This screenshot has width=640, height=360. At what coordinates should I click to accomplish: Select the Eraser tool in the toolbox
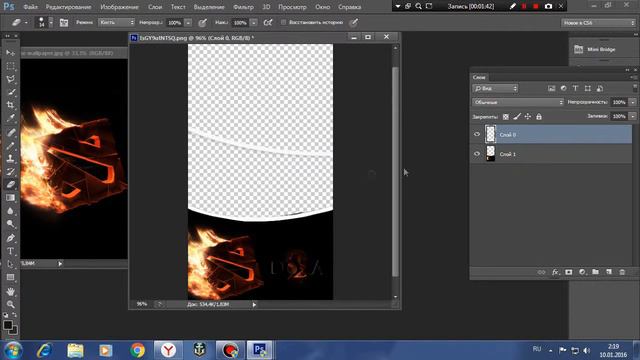click(x=11, y=184)
